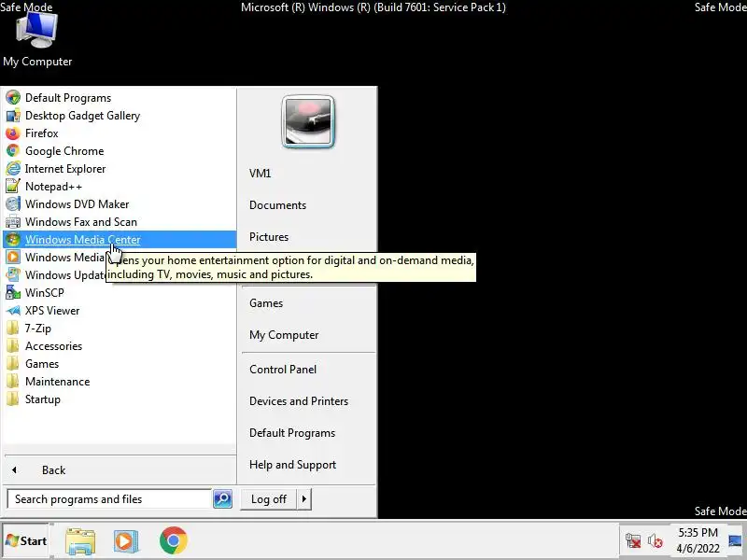The image size is (747, 560).
Task: Click the Windows Media Center icon
Action: tap(13, 240)
